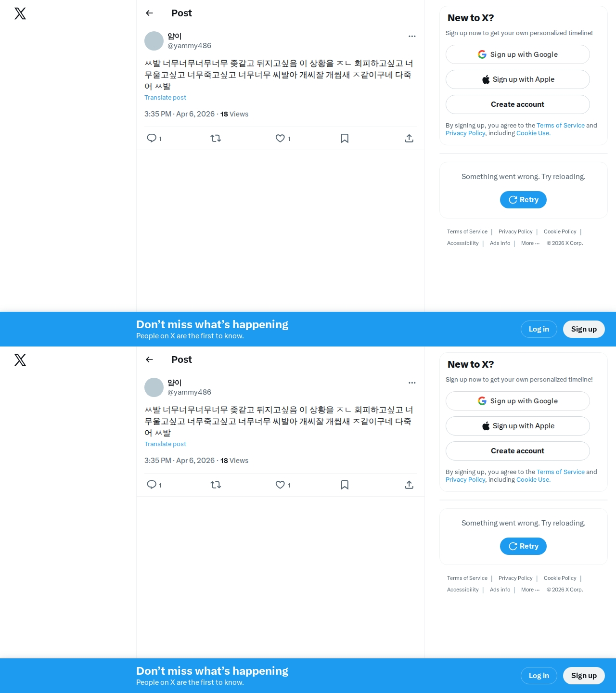This screenshot has width=616, height=693.
Task: Like the lower post via heart icon
Action: pyautogui.click(x=280, y=485)
